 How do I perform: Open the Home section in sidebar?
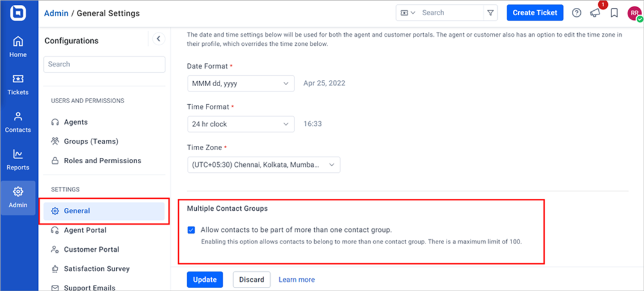pos(18,47)
